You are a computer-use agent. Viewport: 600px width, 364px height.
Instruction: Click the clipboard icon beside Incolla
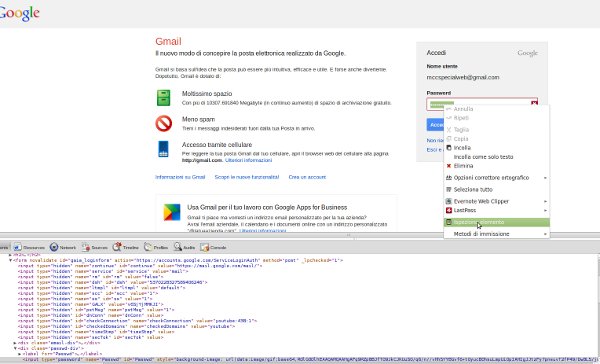point(449,148)
